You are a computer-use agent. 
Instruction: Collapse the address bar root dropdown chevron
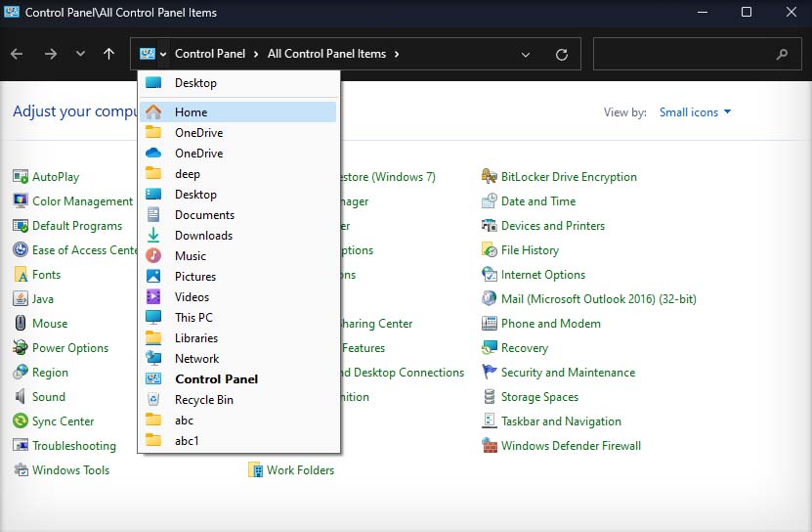point(163,54)
